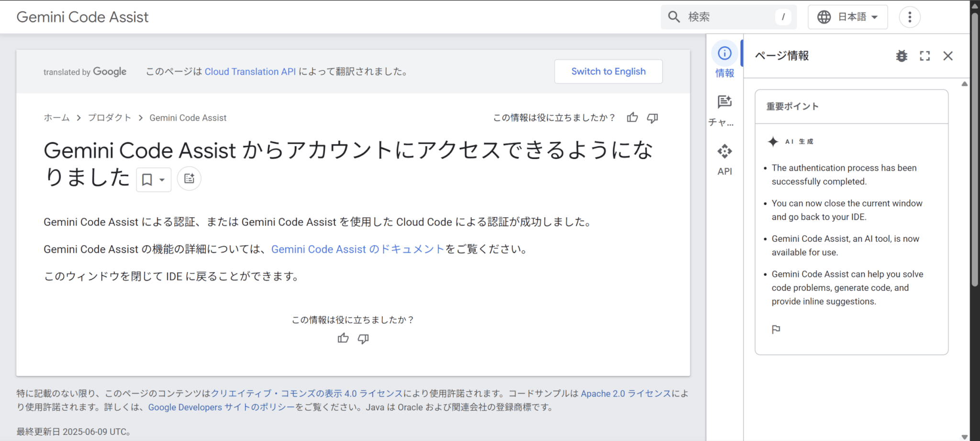Click the slash shortcut hint in search
This screenshot has height=441, width=980.
click(x=783, y=17)
